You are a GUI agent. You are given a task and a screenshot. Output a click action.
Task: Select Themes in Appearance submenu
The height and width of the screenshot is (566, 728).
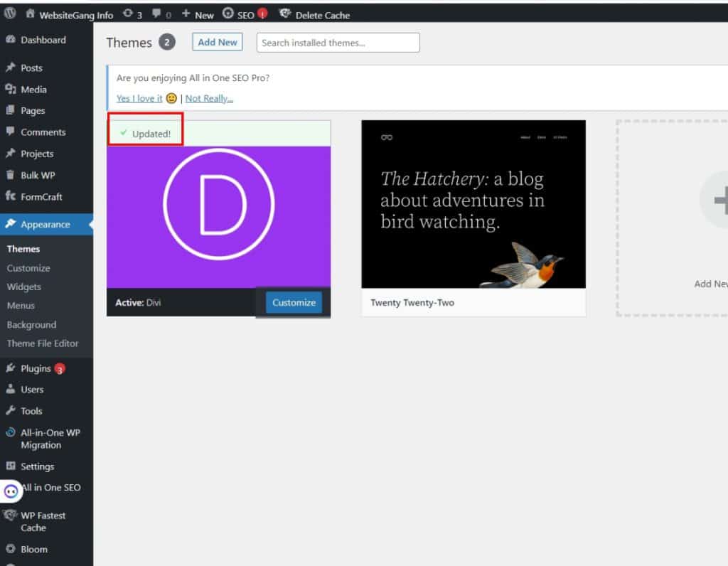click(x=23, y=249)
